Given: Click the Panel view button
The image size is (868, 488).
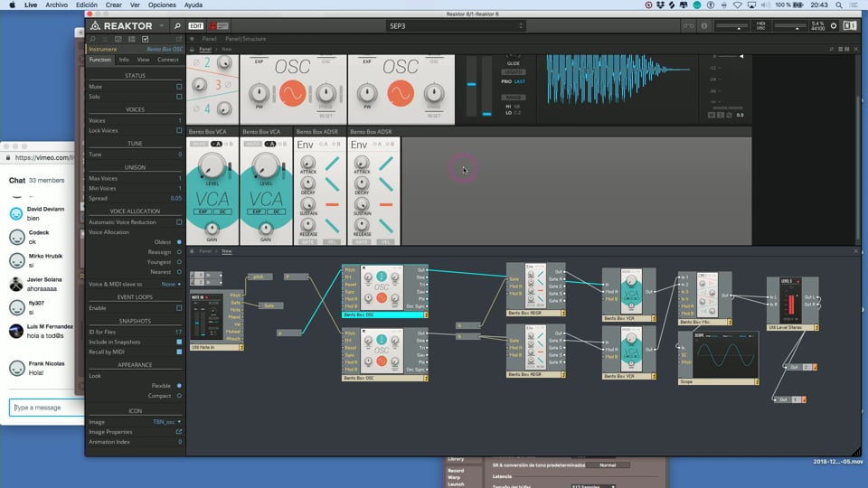Looking at the screenshot, I should 209,39.
